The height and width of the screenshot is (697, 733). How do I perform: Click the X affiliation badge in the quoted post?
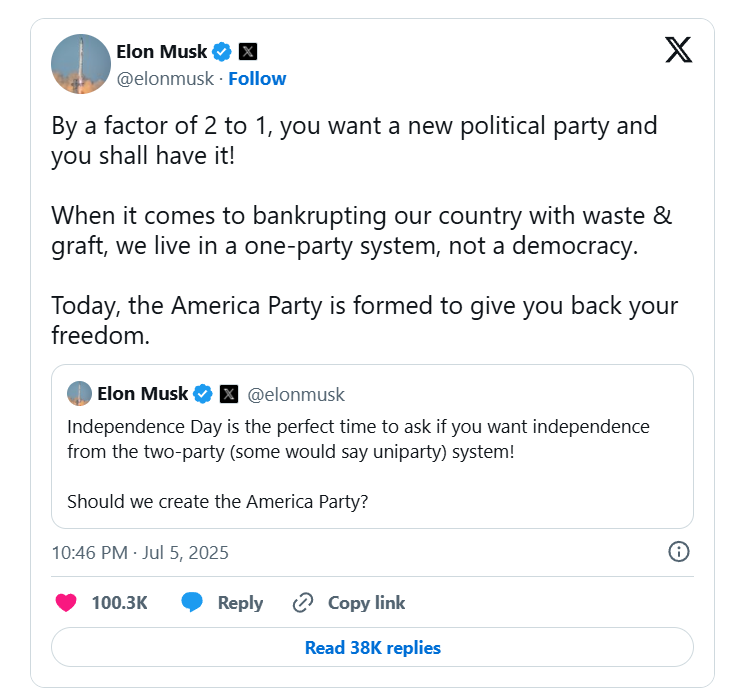pyautogui.click(x=228, y=394)
